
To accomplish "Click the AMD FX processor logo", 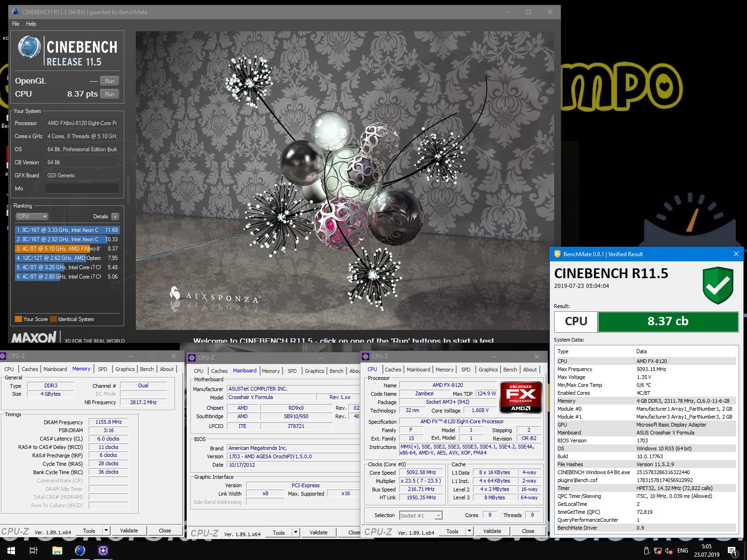I will click(x=521, y=398).
